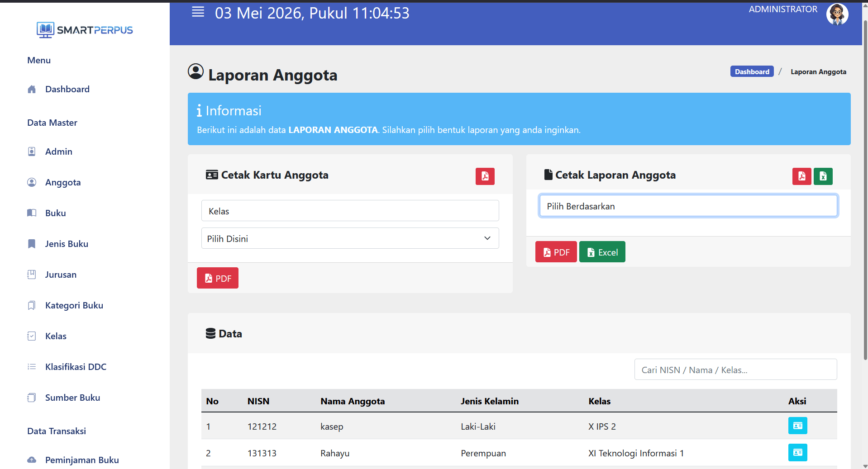Image resolution: width=868 pixels, height=469 pixels.
Task: Click the PDF button under Cetak Laporan Anggota
Action: (x=556, y=252)
